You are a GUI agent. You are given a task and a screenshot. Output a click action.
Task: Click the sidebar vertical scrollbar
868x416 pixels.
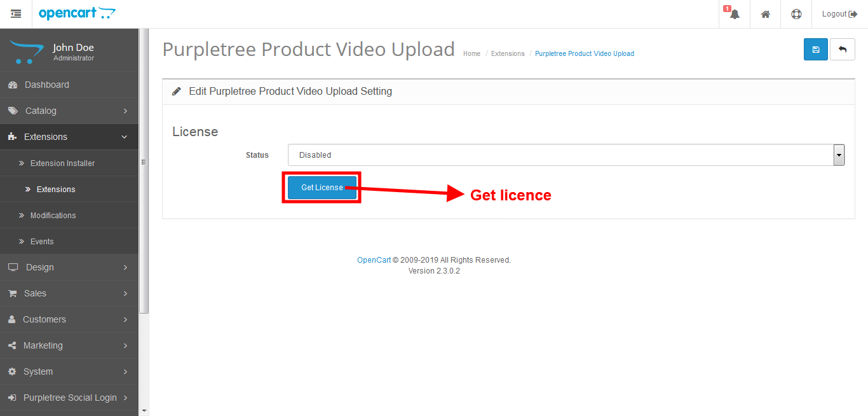pyautogui.click(x=144, y=172)
